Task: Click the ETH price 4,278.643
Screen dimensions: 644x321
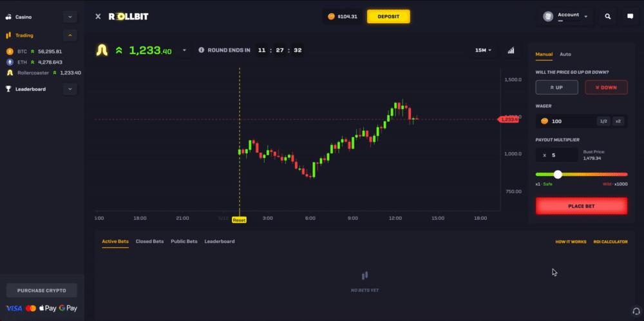Action: click(x=50, y=62)
